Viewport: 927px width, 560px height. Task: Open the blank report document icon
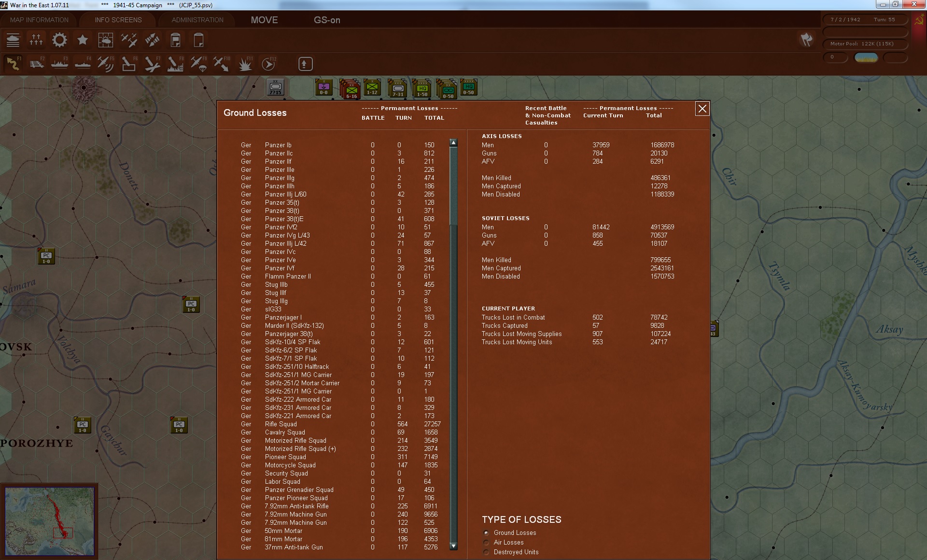coord(198,40)
